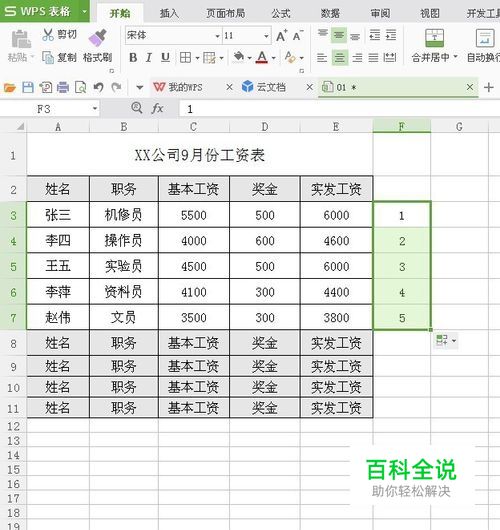The height and width of the screenshot is (530, 500).
Task: Select row header 8
Action: [x=13, y=343]
